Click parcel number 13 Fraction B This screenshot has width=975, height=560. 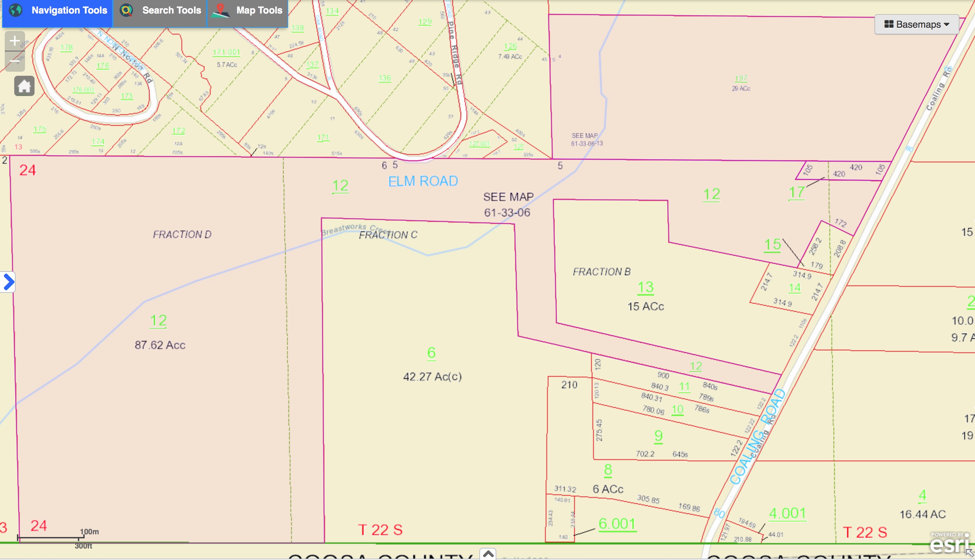point(645,287)
